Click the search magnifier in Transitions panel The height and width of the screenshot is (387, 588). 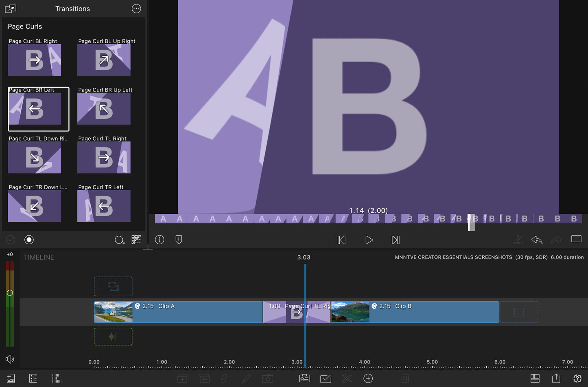pyautogui.click(x=119, y=240)
